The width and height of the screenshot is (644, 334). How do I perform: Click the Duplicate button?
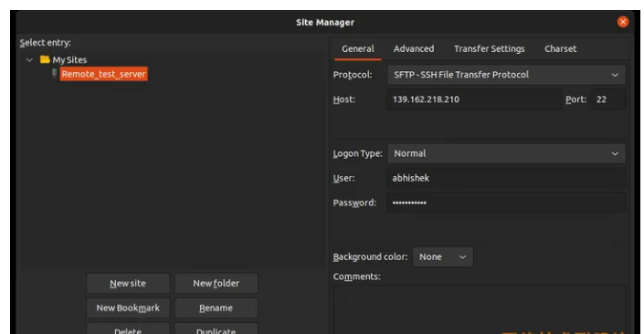click(216, 329)
